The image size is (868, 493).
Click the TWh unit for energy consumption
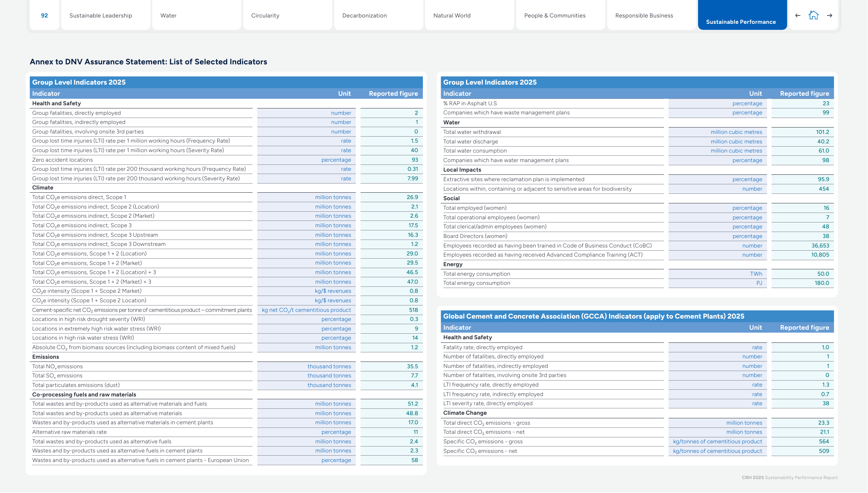click(x=756, y=274)
